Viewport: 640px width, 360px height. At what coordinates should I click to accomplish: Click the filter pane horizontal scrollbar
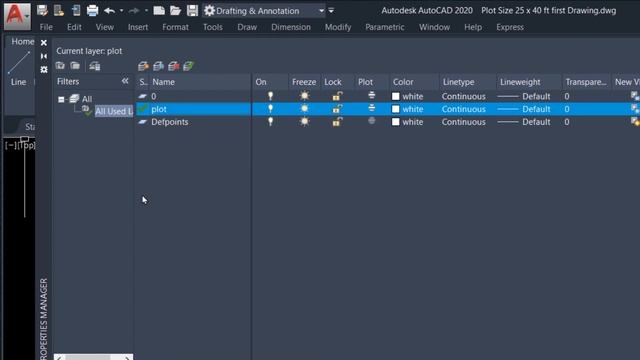tap(93, 357)
